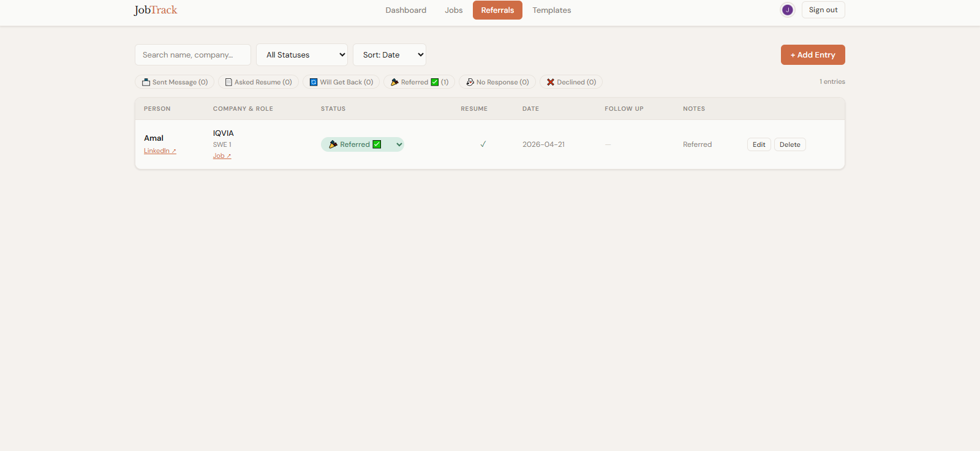Click the person name Amal
Viewport: 980px width, 451px height.
tap(154, 138)
